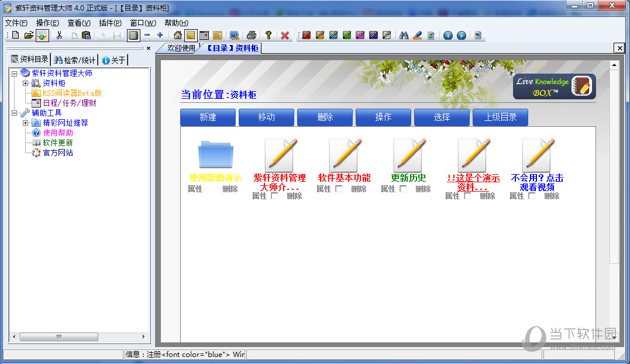Image resolution: width=630 pixels, height=364 pixels.
Task: Click the new blank document icon
Action: point(15,35)
